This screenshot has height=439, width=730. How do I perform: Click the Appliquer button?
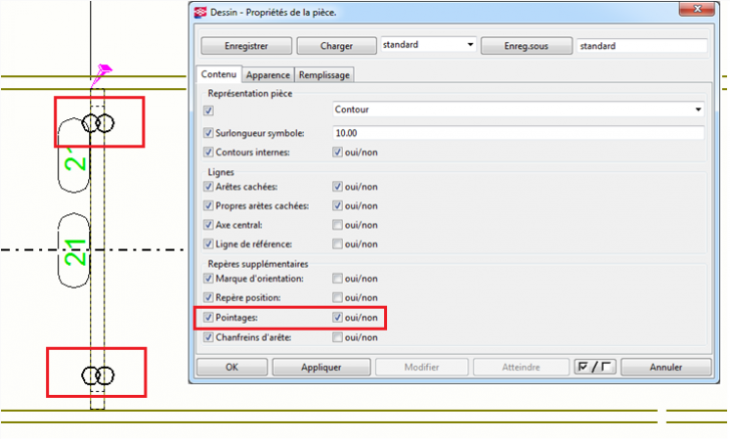click(321, 367)
